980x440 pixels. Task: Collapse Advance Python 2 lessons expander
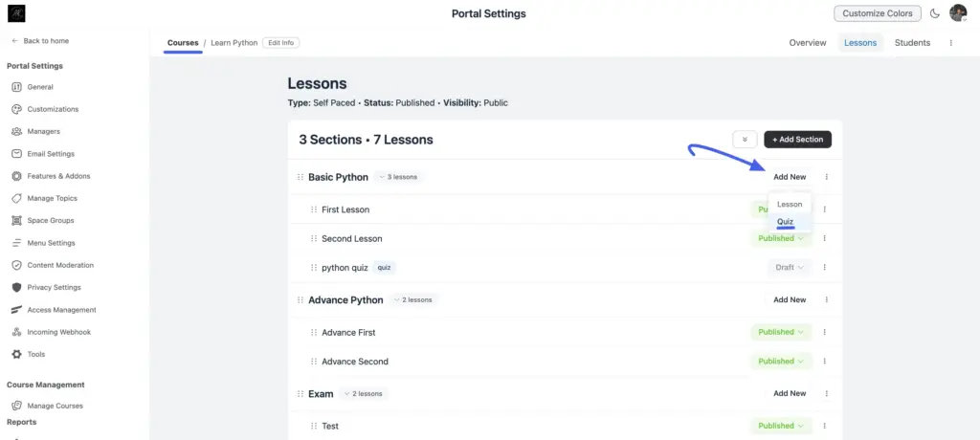coord(413,300)
